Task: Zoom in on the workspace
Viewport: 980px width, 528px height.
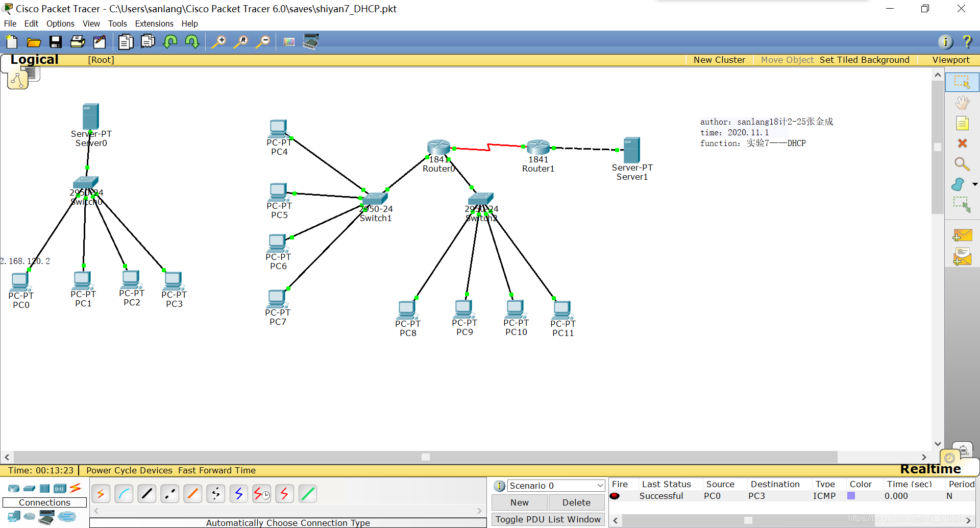Action: pos(219,42)
